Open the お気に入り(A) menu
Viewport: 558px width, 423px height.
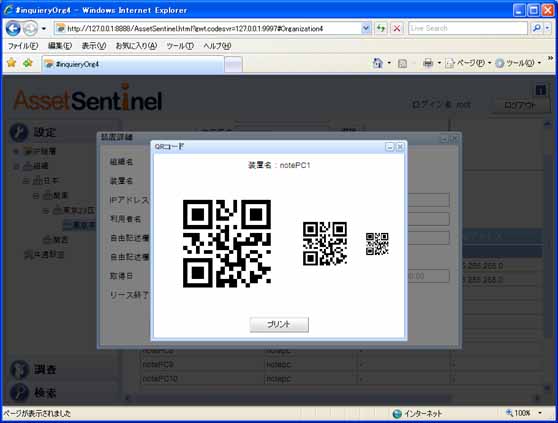coord(136,46)
